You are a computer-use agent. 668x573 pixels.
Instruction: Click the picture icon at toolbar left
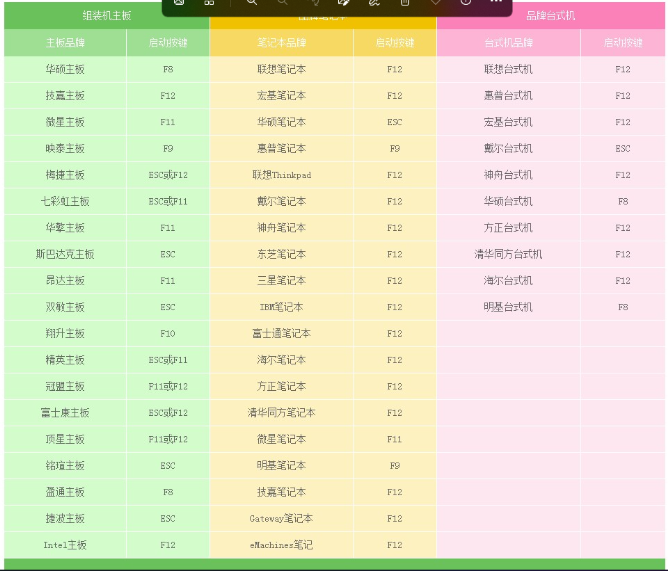pyautogui.click(x=179, y=3)
